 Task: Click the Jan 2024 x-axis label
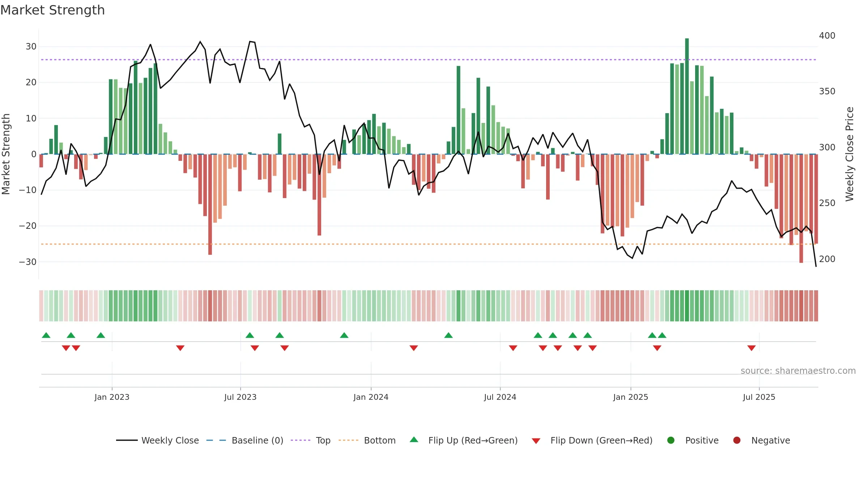pos(371,397)
